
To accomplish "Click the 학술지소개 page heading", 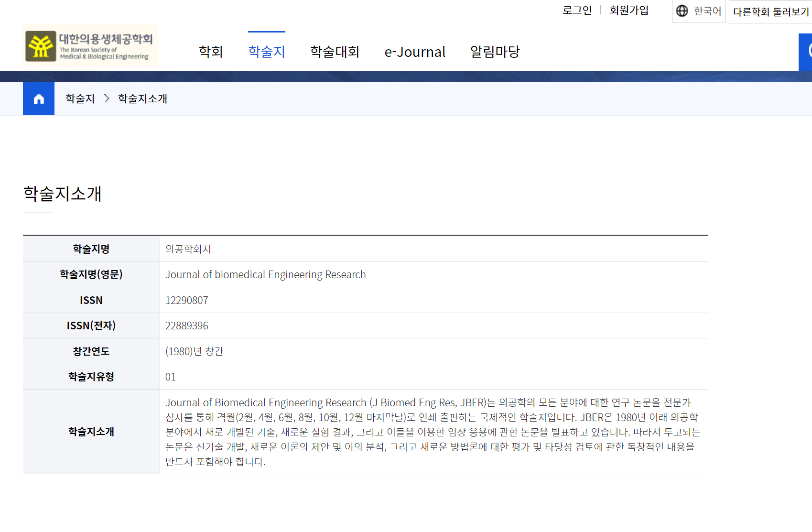I will point(62,194).
